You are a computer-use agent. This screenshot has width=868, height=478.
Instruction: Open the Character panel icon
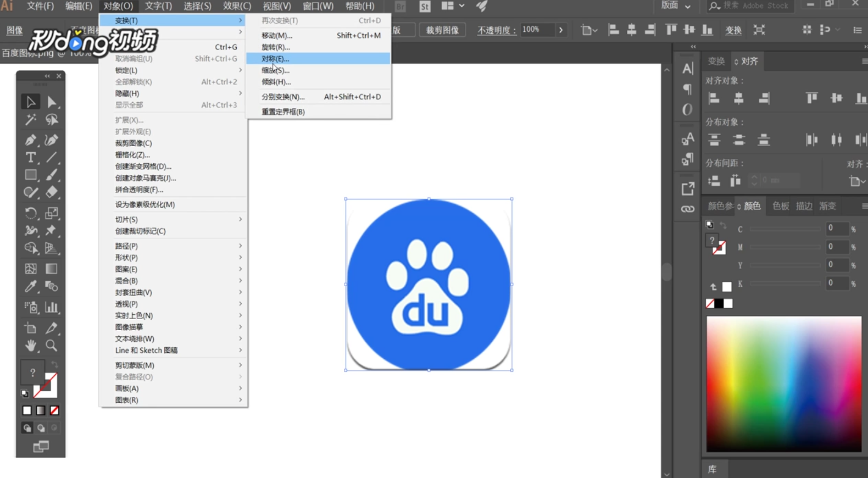pos(688,68)
